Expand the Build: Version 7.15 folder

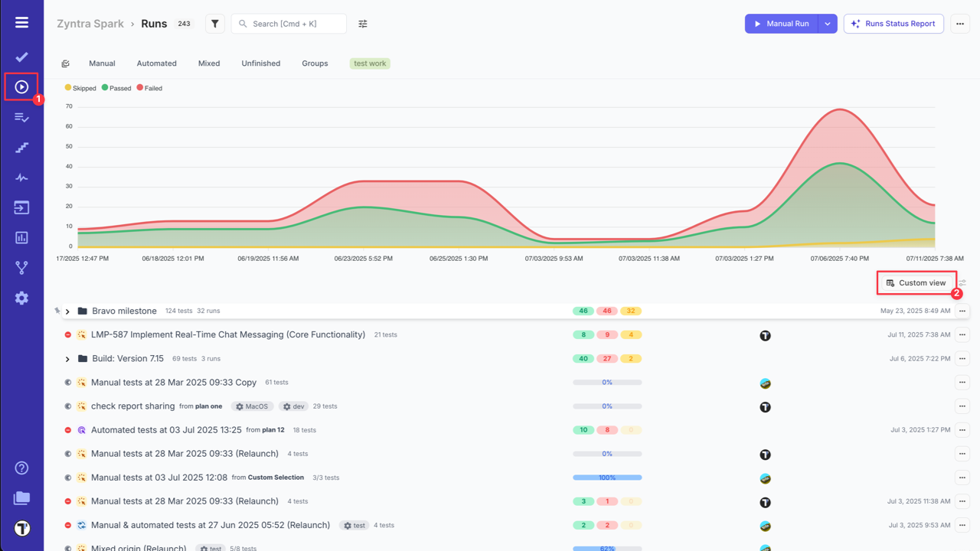(67, 359)
